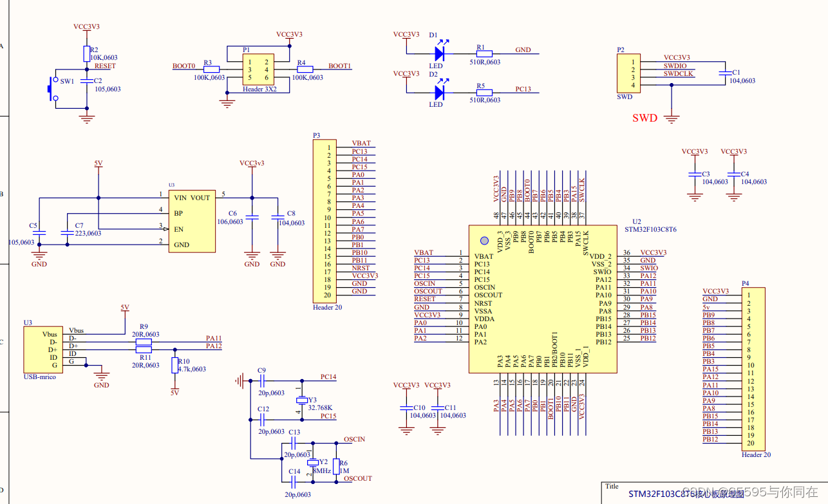Screen dimensions: 828x504
Task: Select capacitor C13 on the OSCIN line
Action: [x=294, y=443]
